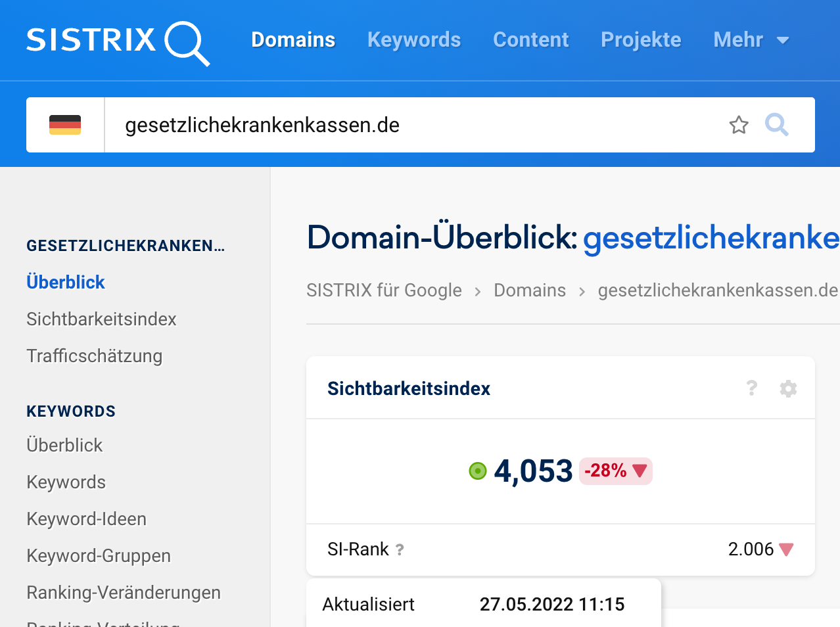Open the Domains tab
The image size is (840, 627).
(293, 40)
